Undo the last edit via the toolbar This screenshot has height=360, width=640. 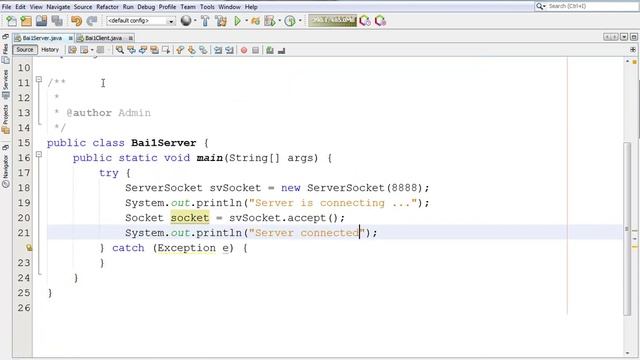coord(76,21)
